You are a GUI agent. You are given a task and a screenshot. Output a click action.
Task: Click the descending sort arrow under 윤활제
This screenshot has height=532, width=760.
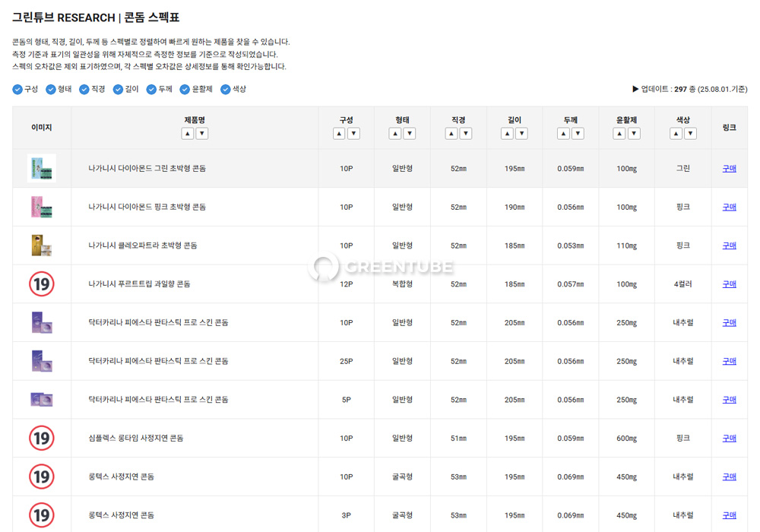tap(635, 133)
